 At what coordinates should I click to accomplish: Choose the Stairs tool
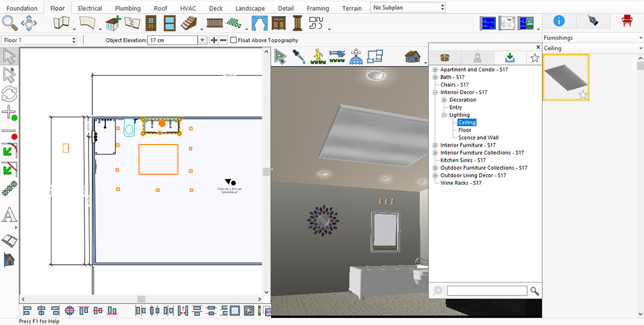tap(190, 24)
